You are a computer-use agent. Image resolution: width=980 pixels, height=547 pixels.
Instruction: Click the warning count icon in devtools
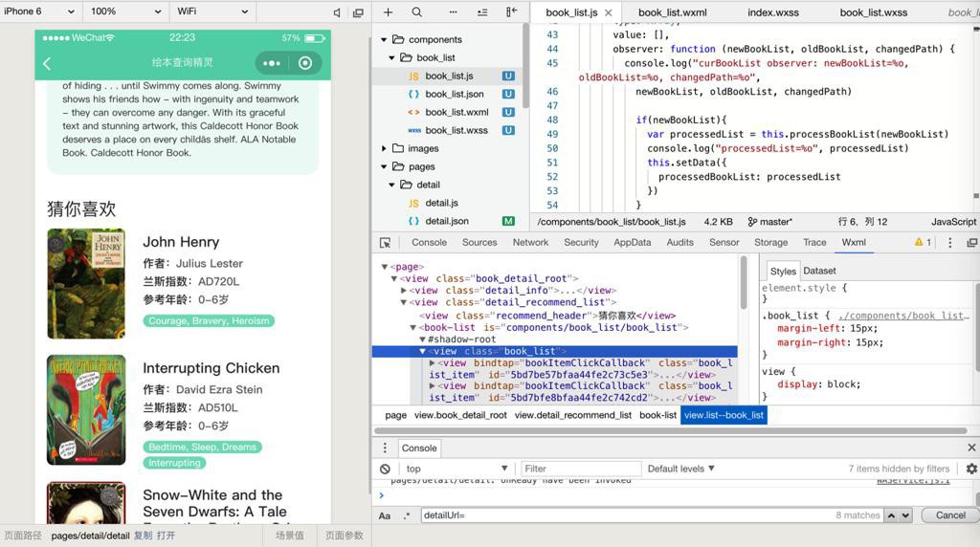pos(923,242)
